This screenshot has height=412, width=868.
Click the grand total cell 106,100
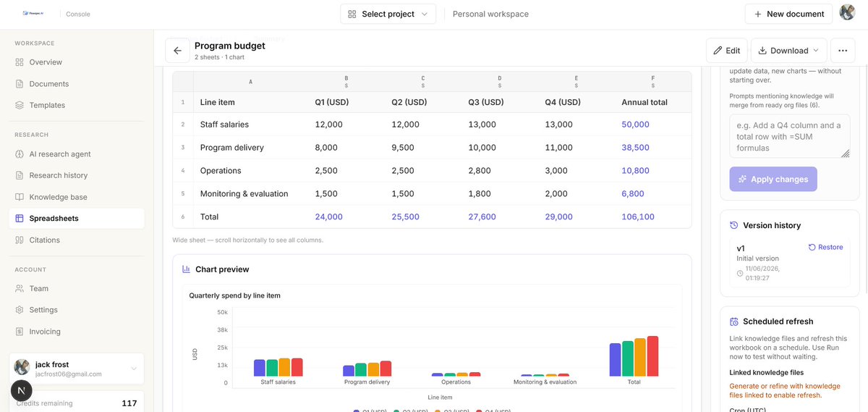point(652,217)
